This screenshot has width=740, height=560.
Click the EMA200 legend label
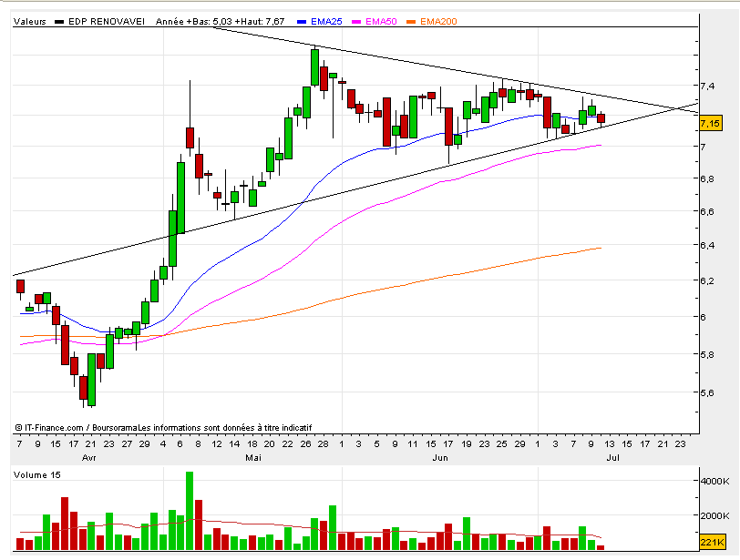coord(438,21)
